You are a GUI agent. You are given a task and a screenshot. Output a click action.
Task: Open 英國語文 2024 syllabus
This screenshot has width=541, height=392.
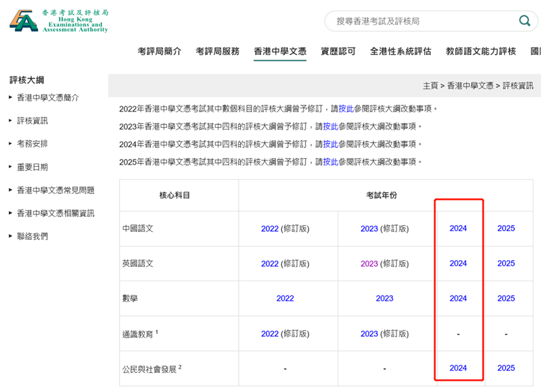point(458,264)
